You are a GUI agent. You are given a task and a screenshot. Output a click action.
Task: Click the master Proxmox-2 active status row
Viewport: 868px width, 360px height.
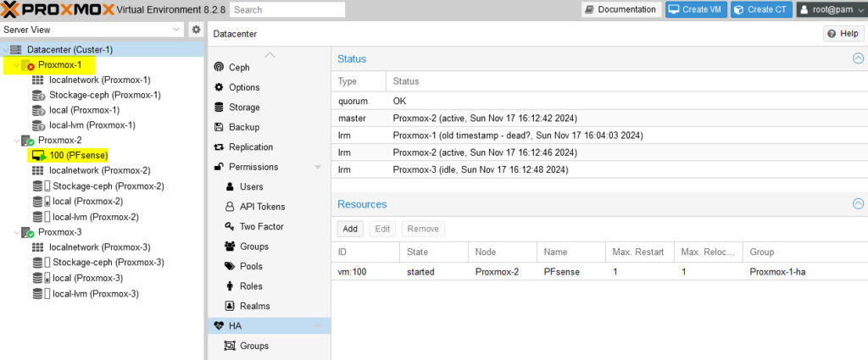click(599, 119)
